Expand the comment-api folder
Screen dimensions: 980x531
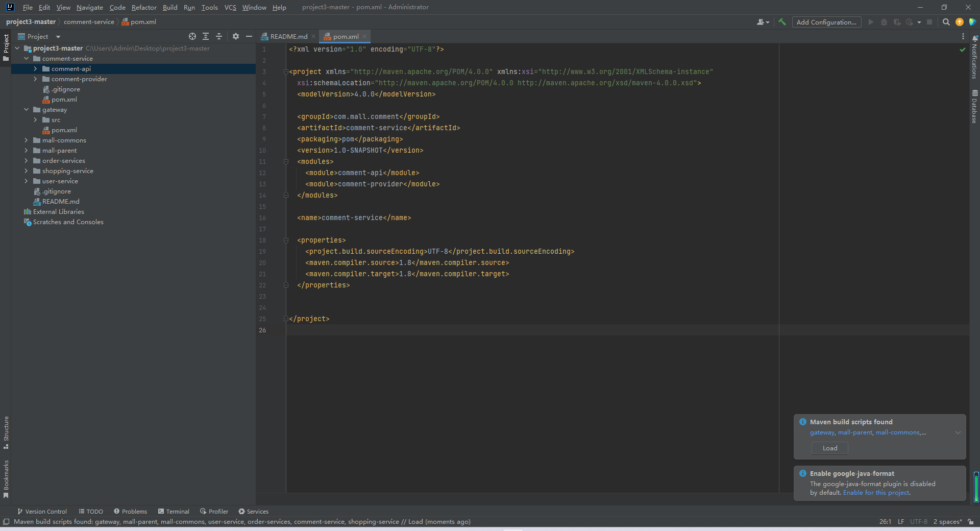click(35, 69)
